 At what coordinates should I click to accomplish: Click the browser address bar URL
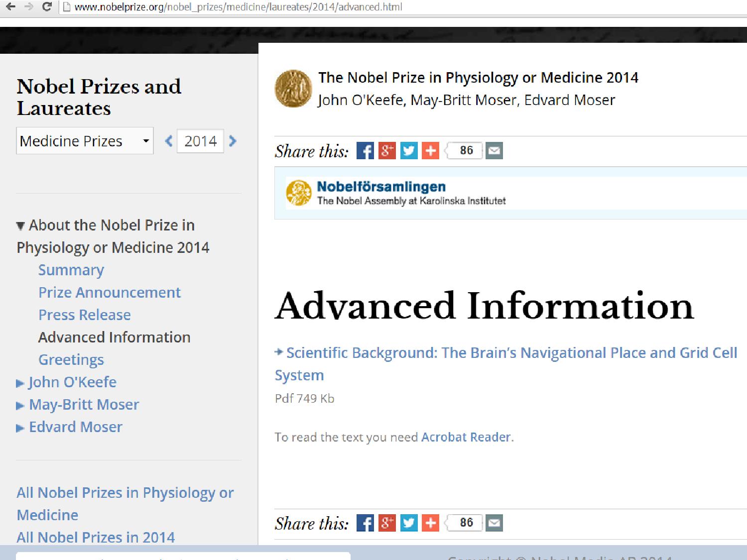point(238,7)
